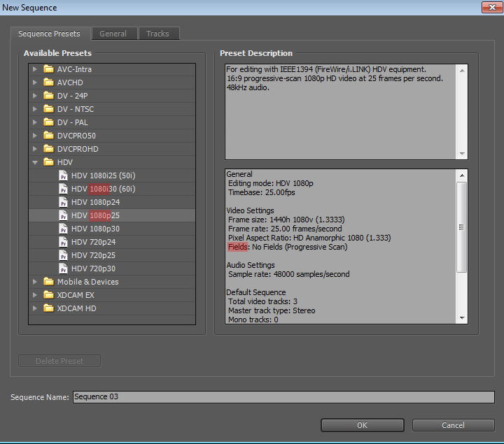504x444 pixels.
Task: Expand the DV - PAL folder arrow
Action: (x=35, y=122)
